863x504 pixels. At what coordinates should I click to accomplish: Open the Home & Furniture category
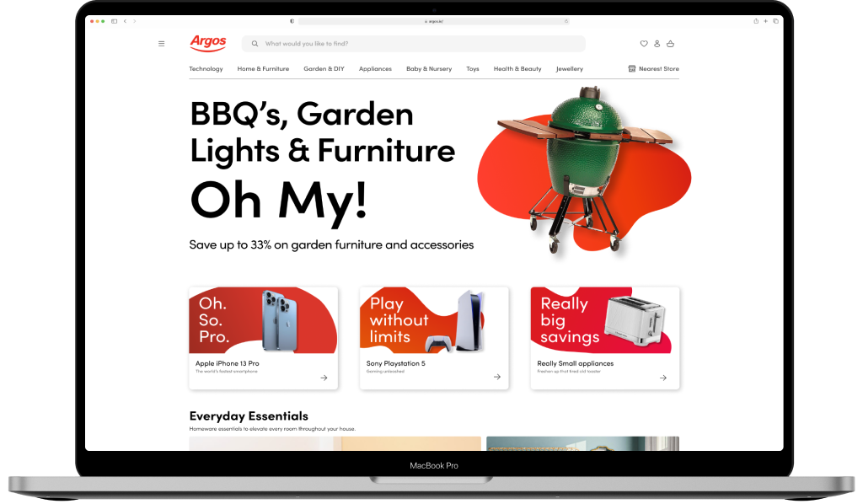click(x=263, y=69)
